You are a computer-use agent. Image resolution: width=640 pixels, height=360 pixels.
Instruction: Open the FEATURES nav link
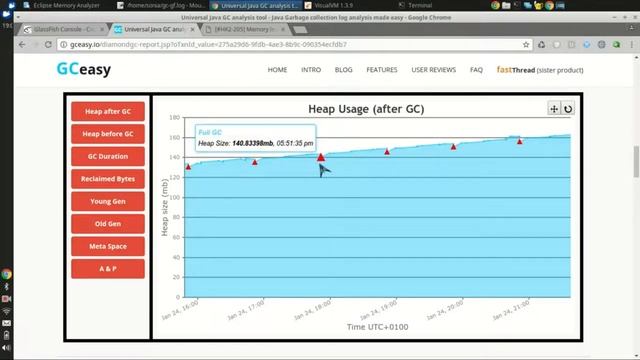point(382,70)
